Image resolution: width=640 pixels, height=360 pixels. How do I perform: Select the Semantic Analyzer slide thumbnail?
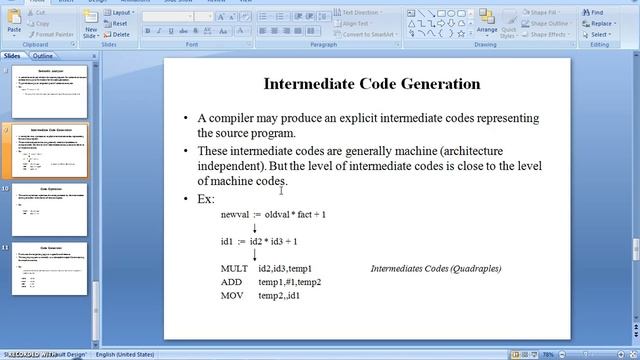tap(49, 92)
